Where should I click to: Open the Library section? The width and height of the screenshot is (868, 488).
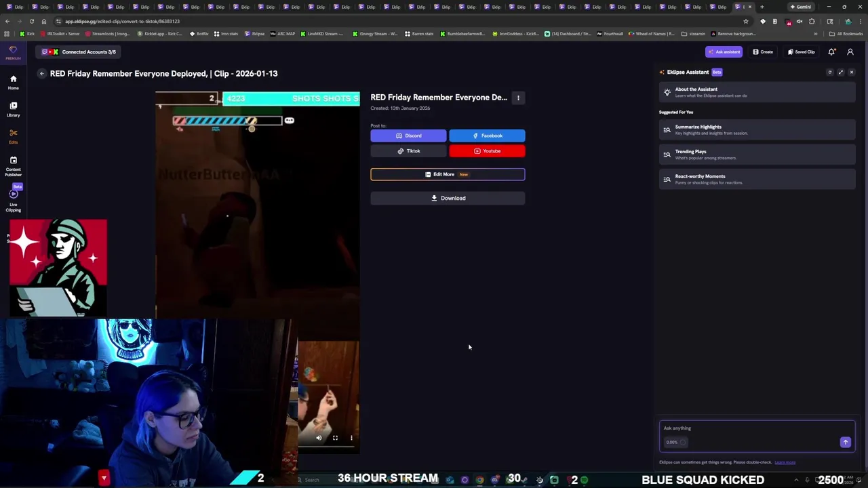pyautogui.click(x=13, y=109)
